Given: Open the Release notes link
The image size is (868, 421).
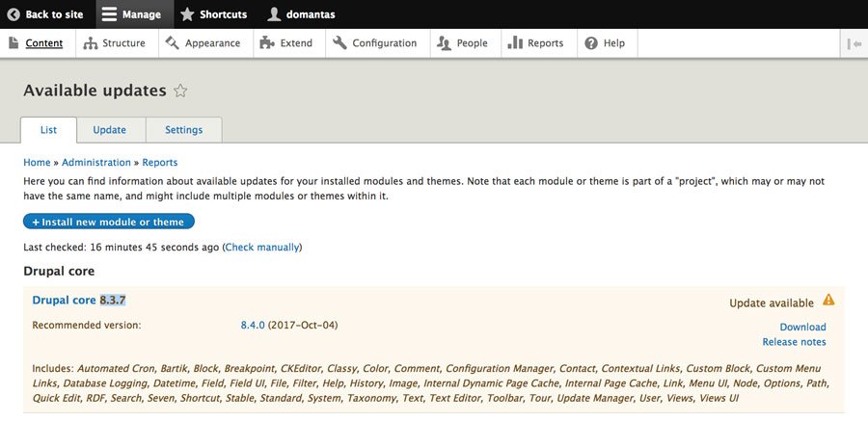Looking at the screenshot, I should point(794,342).
